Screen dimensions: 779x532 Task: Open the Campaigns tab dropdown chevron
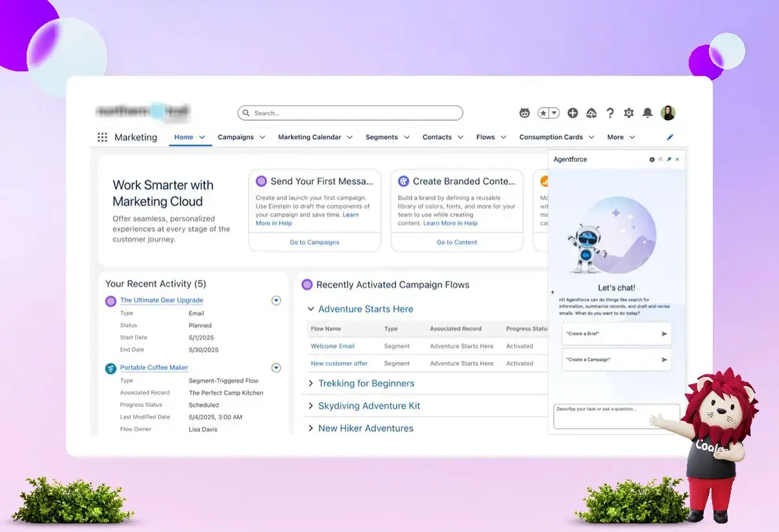[x=262, y=138]
